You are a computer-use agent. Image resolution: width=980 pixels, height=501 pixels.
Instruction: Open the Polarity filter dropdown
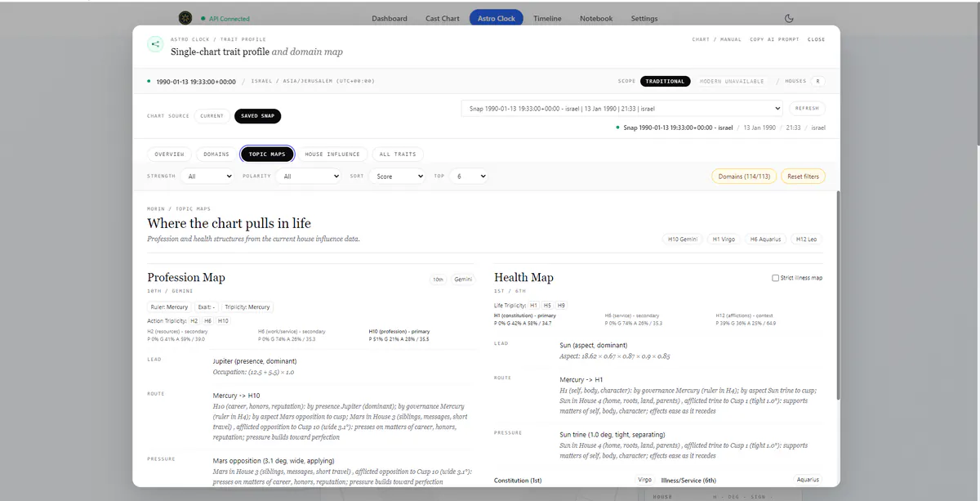pyautogui.click(x=308, y=176)
